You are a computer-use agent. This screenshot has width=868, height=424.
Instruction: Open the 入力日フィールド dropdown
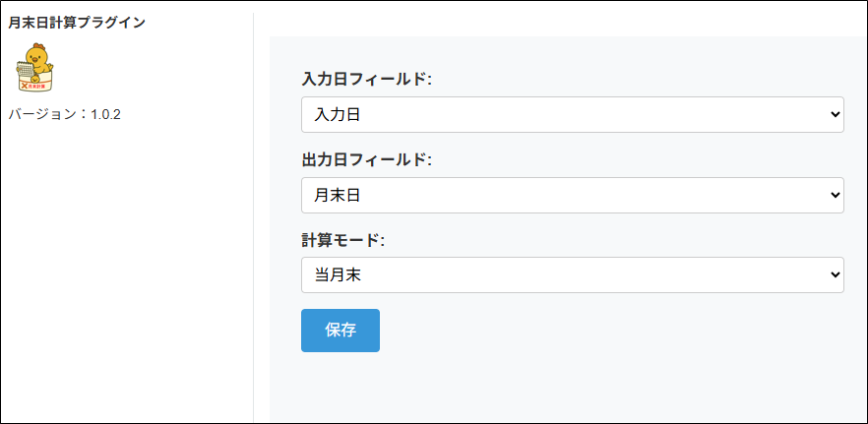(x=572, y=115)
